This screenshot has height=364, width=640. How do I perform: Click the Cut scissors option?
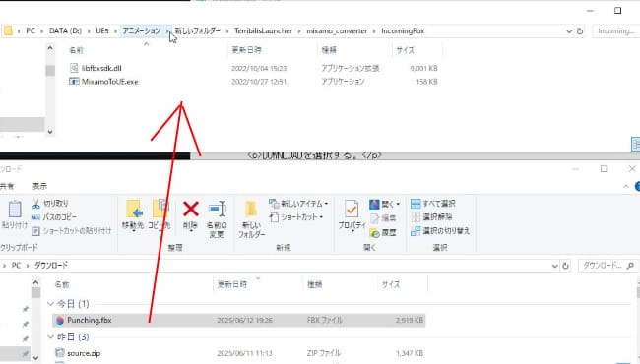[50, 203]
